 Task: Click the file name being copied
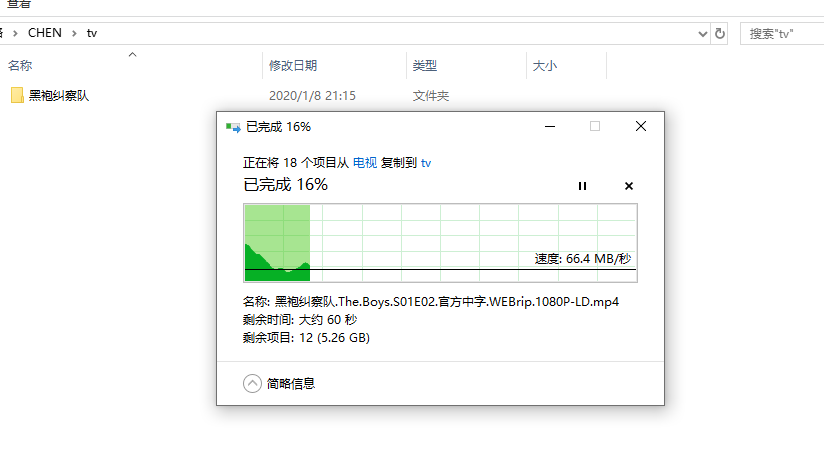tap(447, 302)
